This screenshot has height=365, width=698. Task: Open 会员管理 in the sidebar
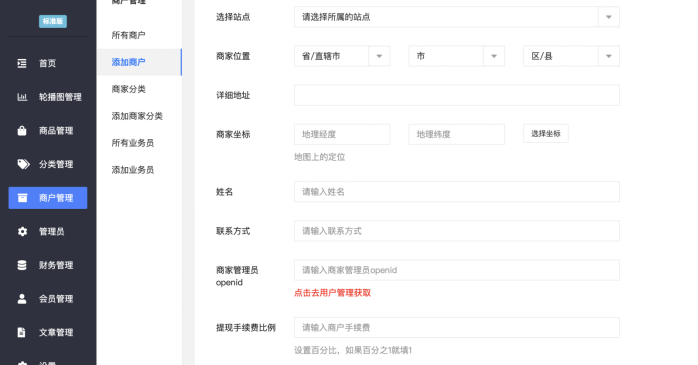48,299
